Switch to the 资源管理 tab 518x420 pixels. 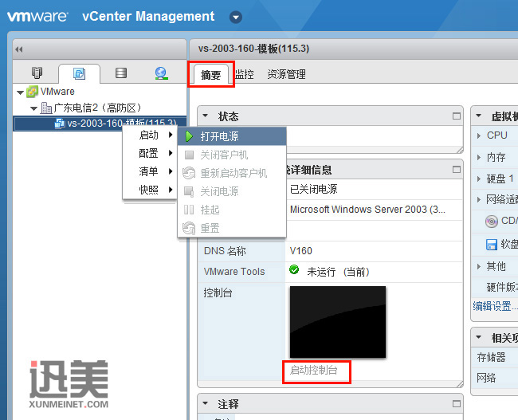[286, 74]
